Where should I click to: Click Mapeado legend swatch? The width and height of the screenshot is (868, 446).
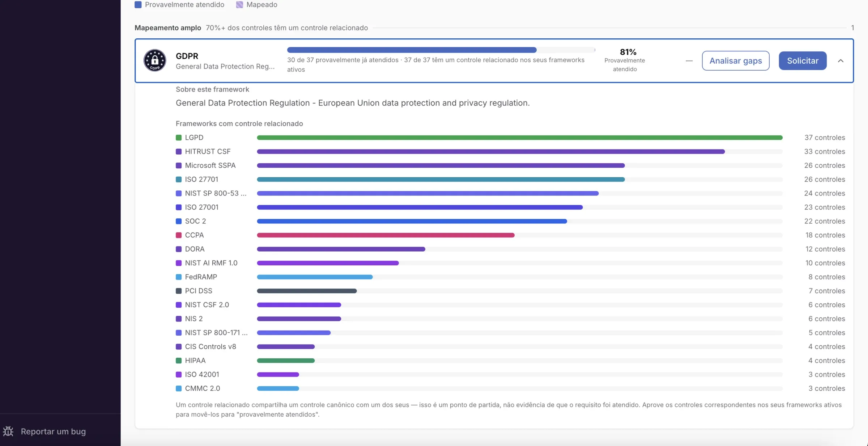point(239,5)
